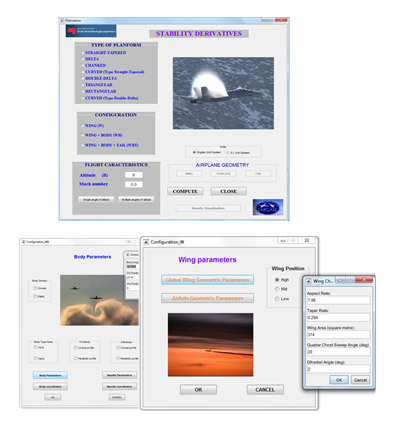Open Results Visualisation
Screen dimensions: 397x426
[x=208, y=208]
